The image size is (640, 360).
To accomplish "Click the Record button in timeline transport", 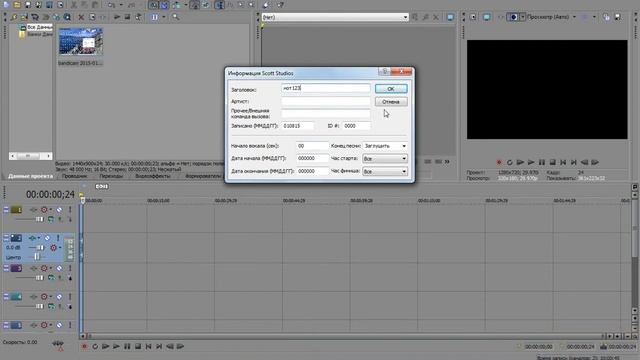I will click(x=84, y=347).
